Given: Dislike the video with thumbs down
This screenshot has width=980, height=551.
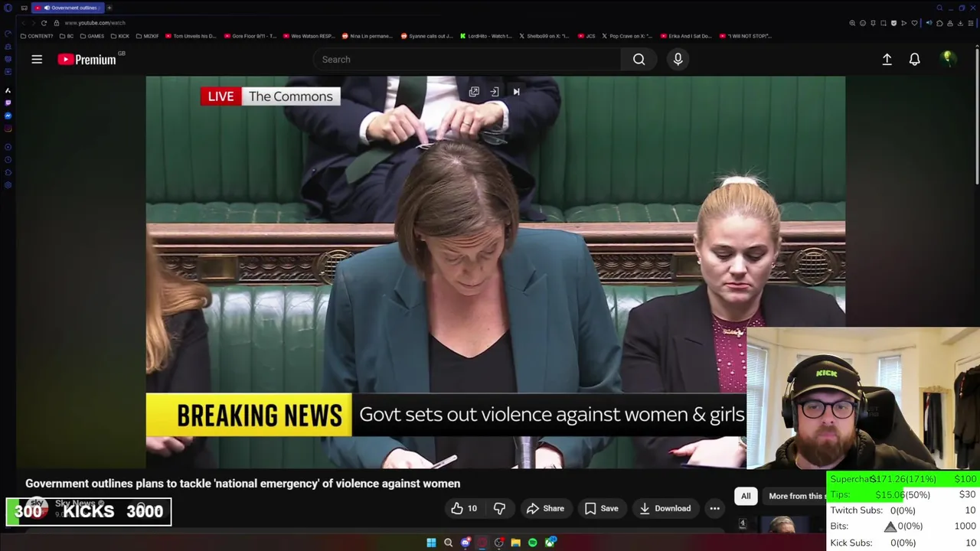Looking at the screenshot, I should pyautogui.click(x=499, y=508).
